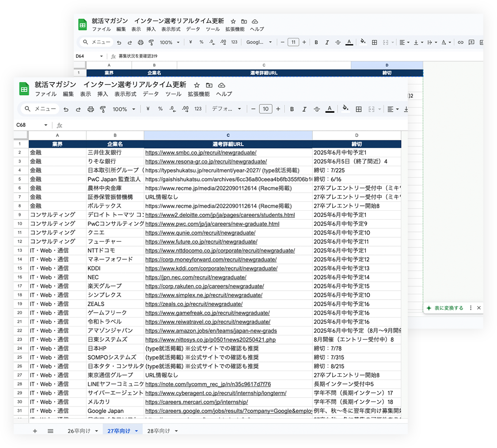497x448 pixels.
Task: Open borders options in front window toolbar
Action: pos(358,109)
